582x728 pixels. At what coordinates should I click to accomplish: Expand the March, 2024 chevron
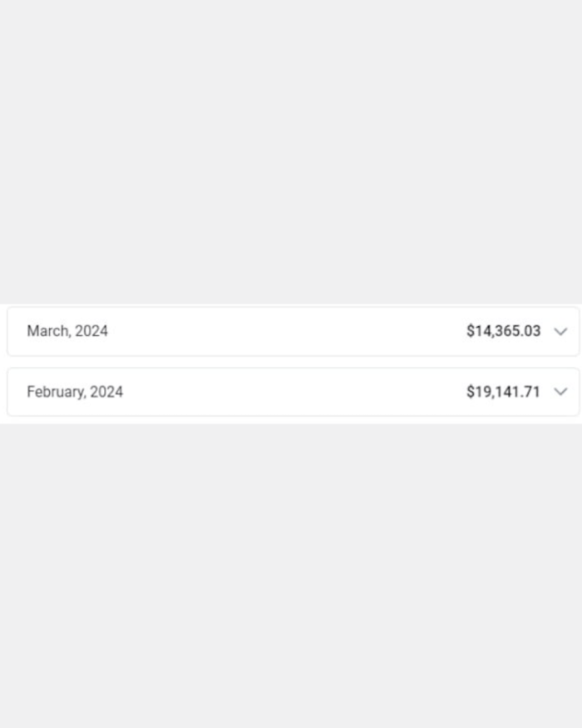click(560, 331)
